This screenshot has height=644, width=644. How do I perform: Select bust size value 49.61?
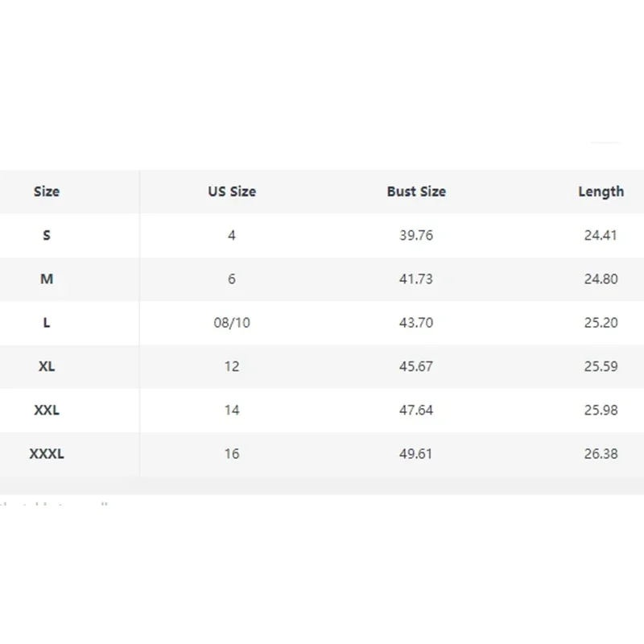pos(416,454)
